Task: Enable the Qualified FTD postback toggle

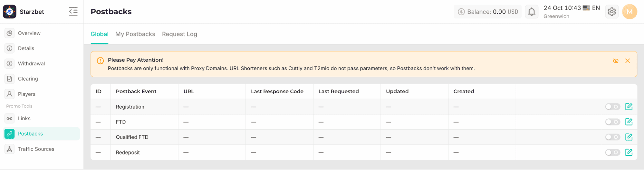Action: [612, 137]
